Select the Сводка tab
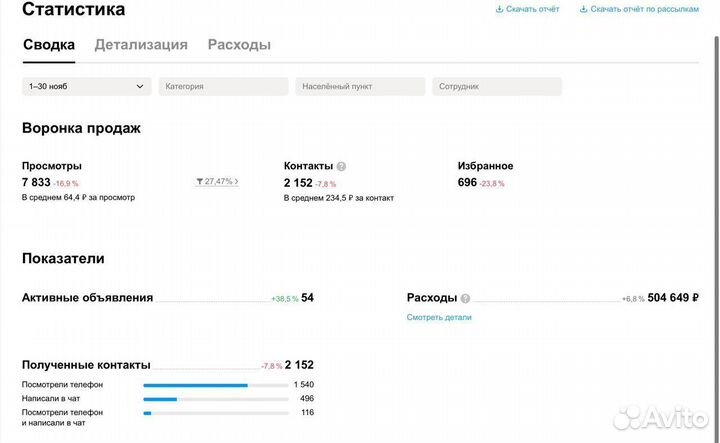 48,45
